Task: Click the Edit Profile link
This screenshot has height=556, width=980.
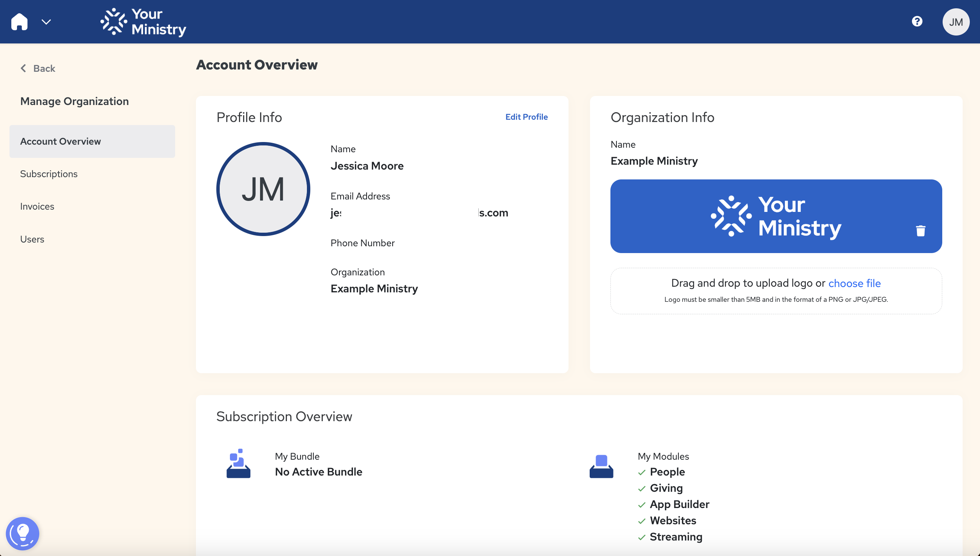Action: click(526, 117)
